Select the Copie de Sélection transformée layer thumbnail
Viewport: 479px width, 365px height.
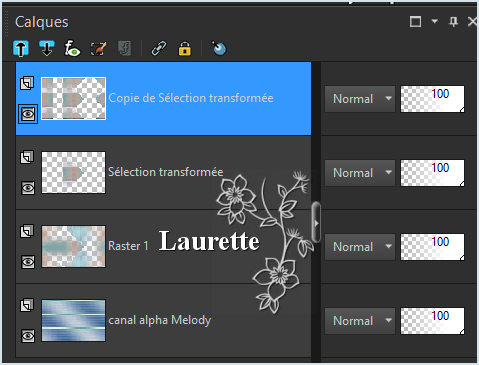click(x=73, y=98)
